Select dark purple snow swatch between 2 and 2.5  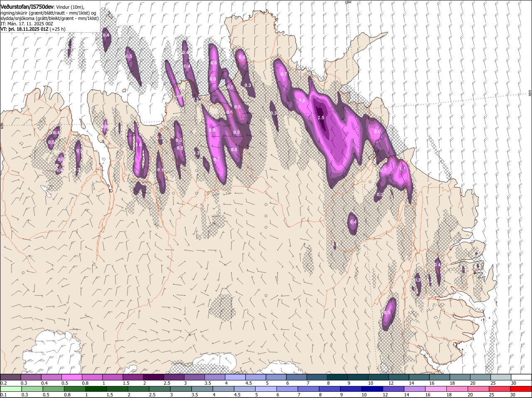(153, 377)
